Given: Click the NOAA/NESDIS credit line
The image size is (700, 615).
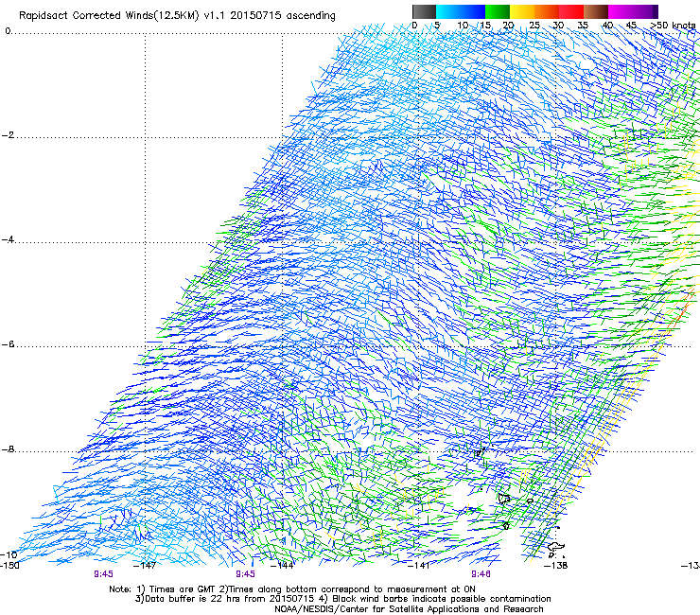Looking at the screenshot, I should (409, 609).
